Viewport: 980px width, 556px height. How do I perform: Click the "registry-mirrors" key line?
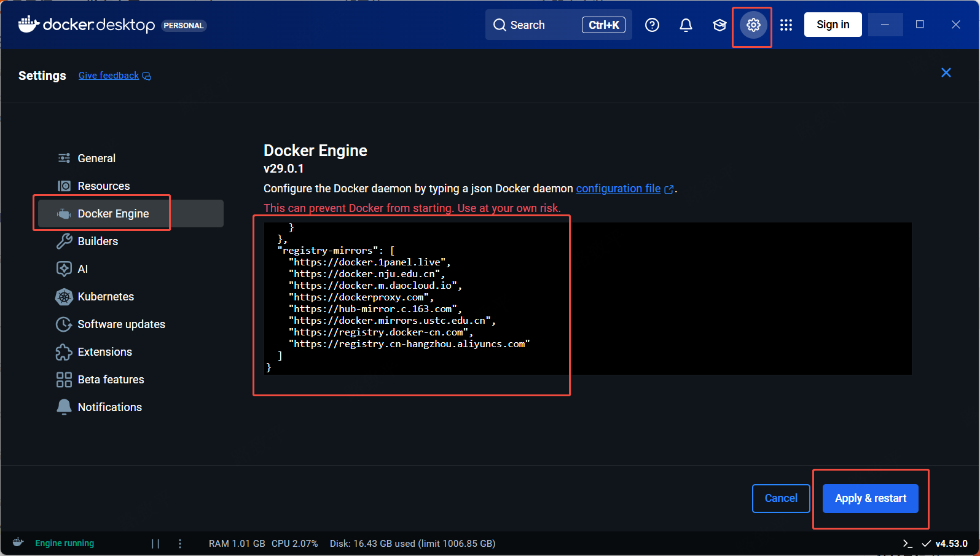[x=336, y=251]
